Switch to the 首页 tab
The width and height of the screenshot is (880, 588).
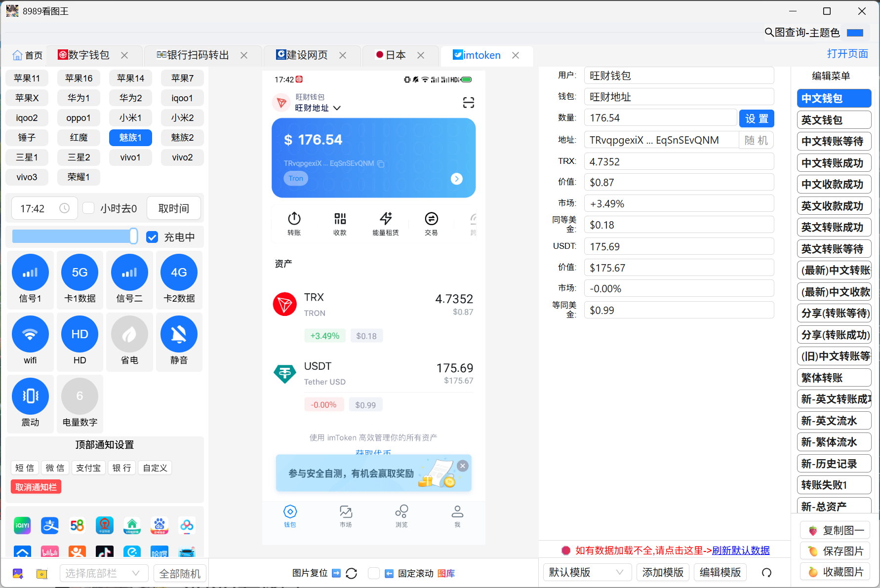coord(28,55)
